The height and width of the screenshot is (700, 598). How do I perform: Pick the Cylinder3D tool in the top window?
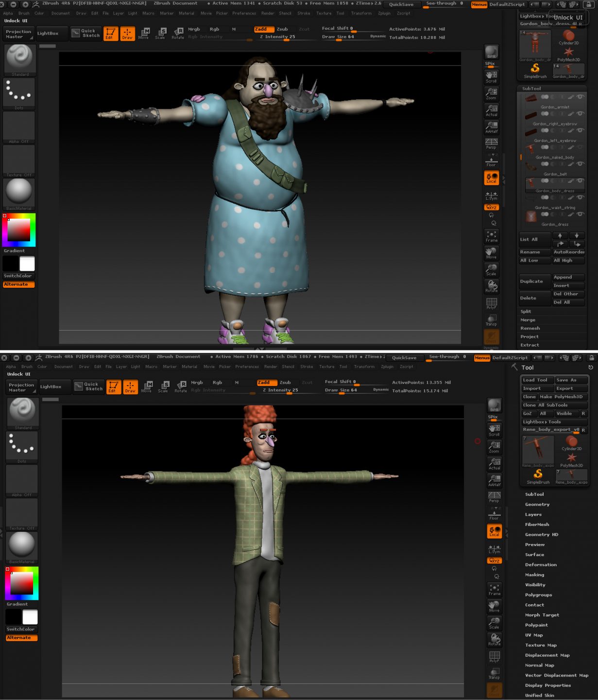(x=568, y=37)
